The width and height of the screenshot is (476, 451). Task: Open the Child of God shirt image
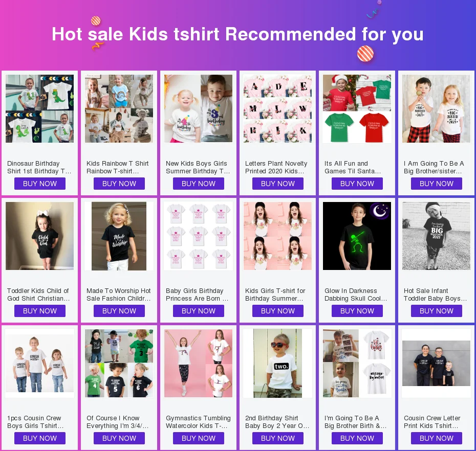click(39, 236)
